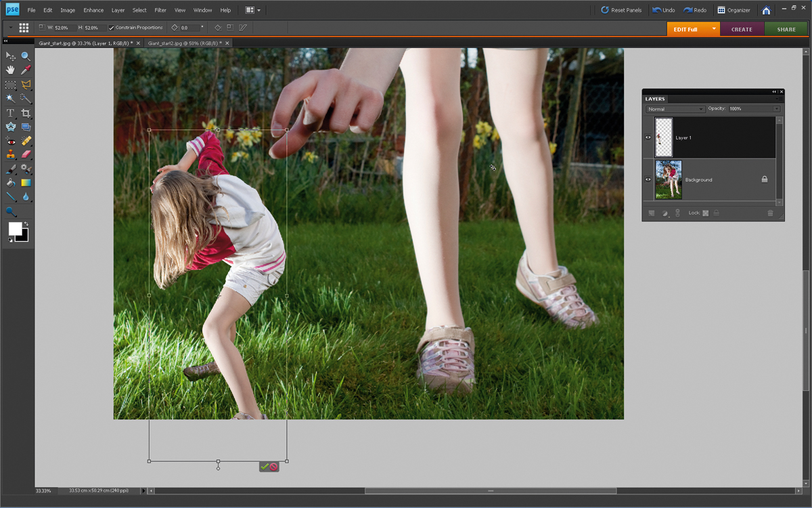The height and width of the screenshot is (508, 812).
Task: Select the Horizontal Type tool
Action: [11, 113]
